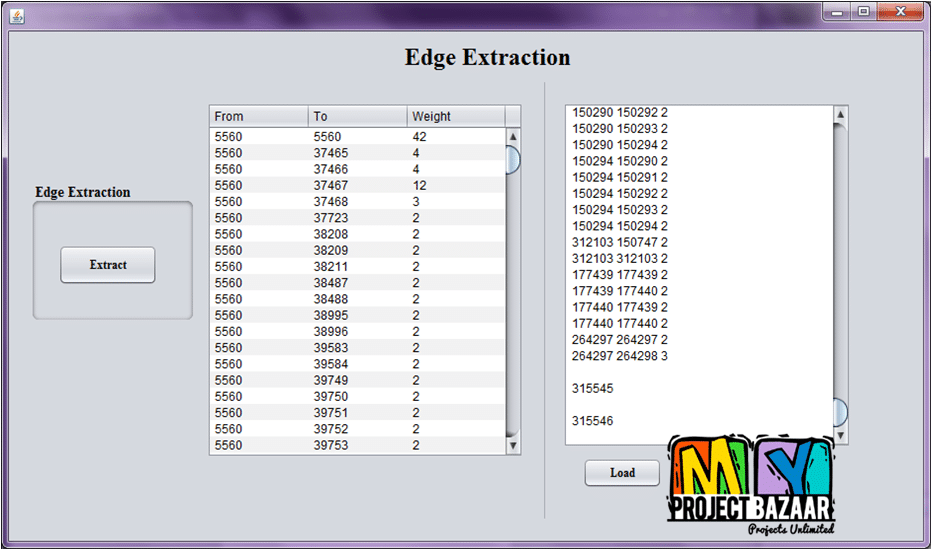Sort table by From column header
Viewport: 933px width, 549px height.
258,116
